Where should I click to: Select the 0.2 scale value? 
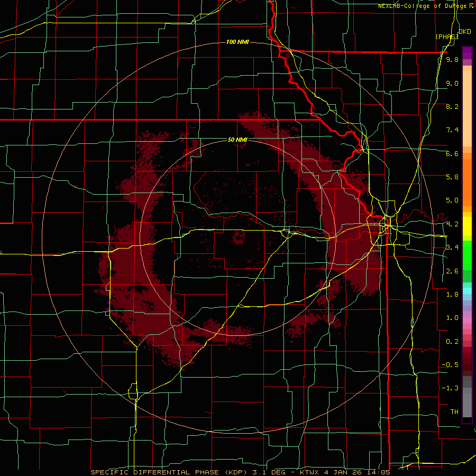click(452, 342)
